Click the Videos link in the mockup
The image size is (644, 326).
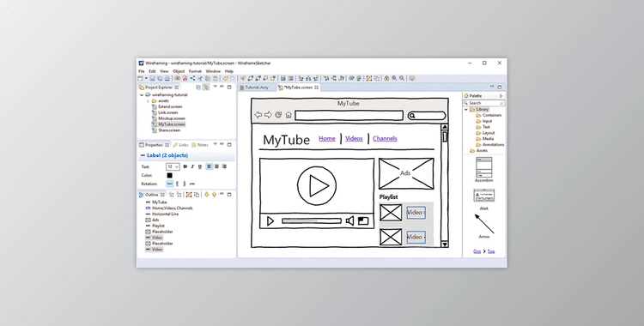354,138
